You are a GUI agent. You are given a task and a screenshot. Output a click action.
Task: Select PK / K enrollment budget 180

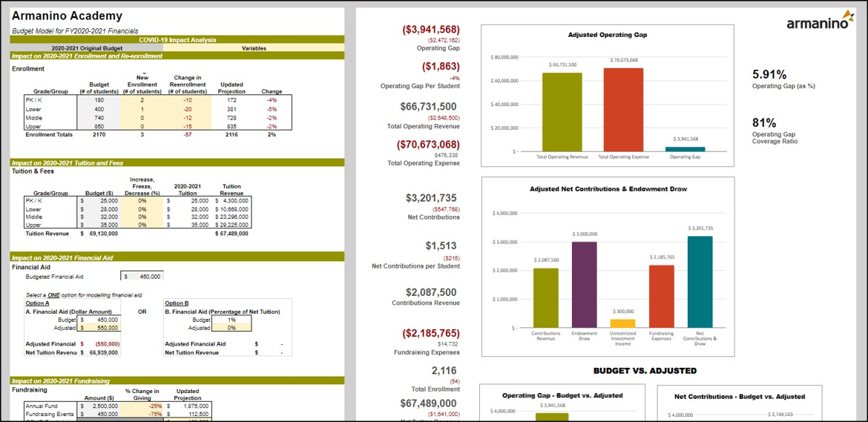pyautogui.click(x=99, y=100)
